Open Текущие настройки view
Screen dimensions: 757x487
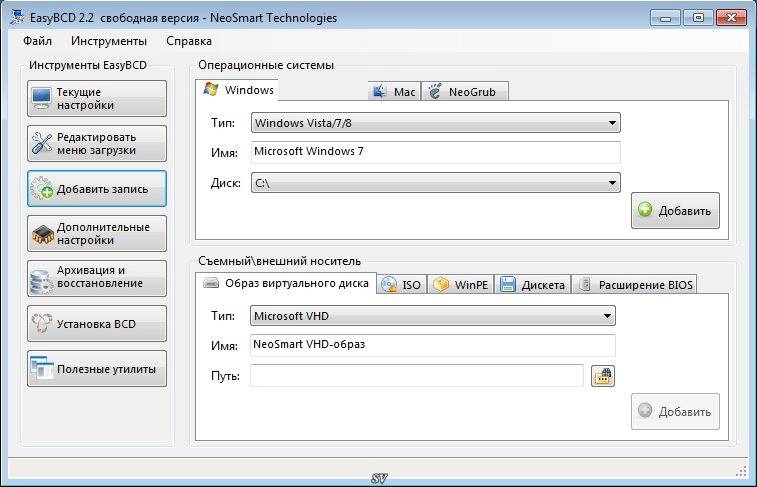coord(97,98)
